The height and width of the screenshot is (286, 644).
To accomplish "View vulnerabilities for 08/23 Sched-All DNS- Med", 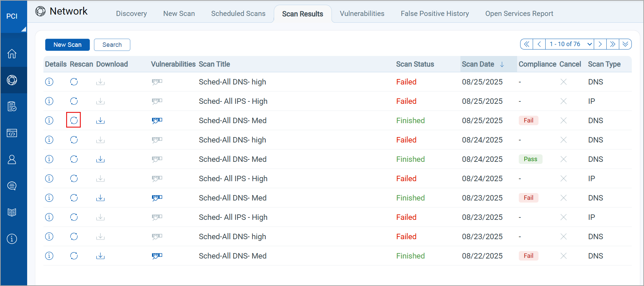I will (157, 198).
